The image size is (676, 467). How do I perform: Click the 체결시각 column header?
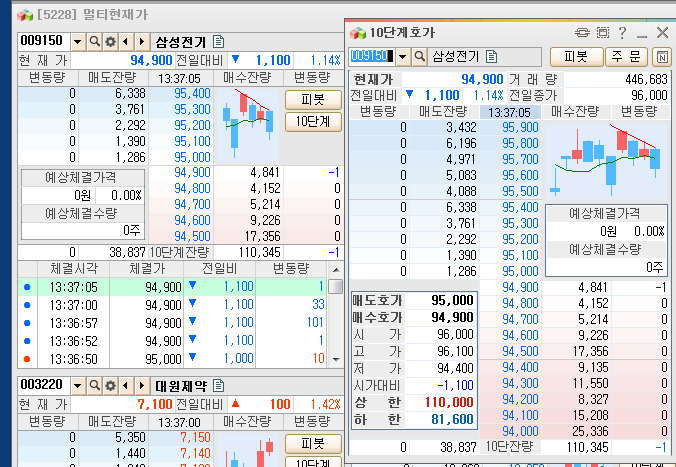click(74, 269)
